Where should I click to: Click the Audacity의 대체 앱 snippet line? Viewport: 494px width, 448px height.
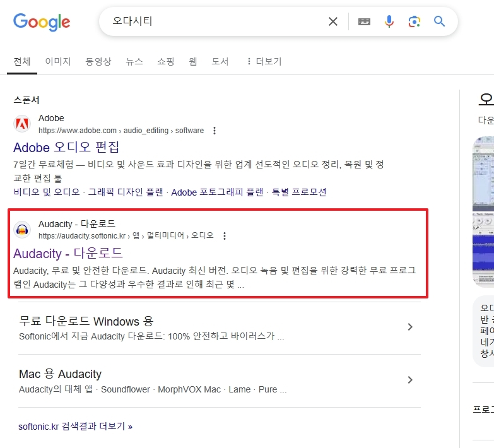(153, 389)
